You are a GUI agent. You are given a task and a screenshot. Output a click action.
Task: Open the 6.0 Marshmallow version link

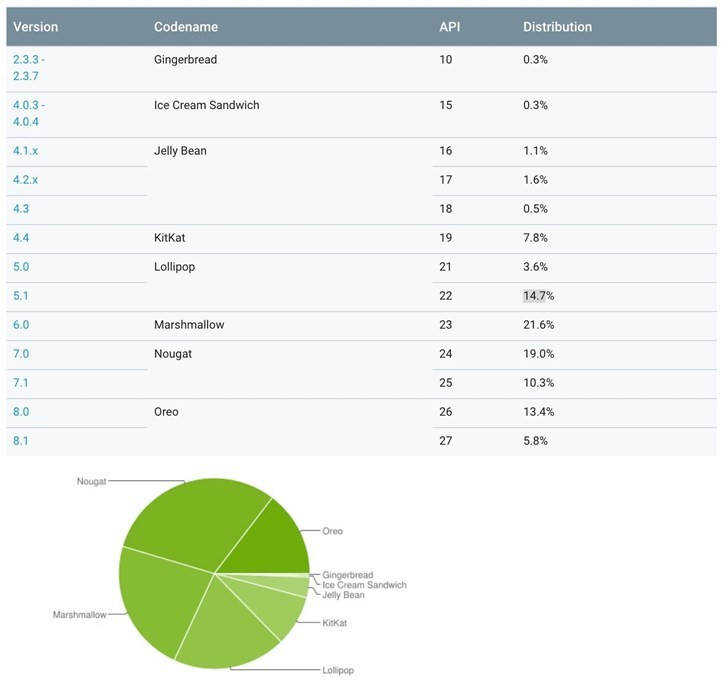(x=20, y=325)
